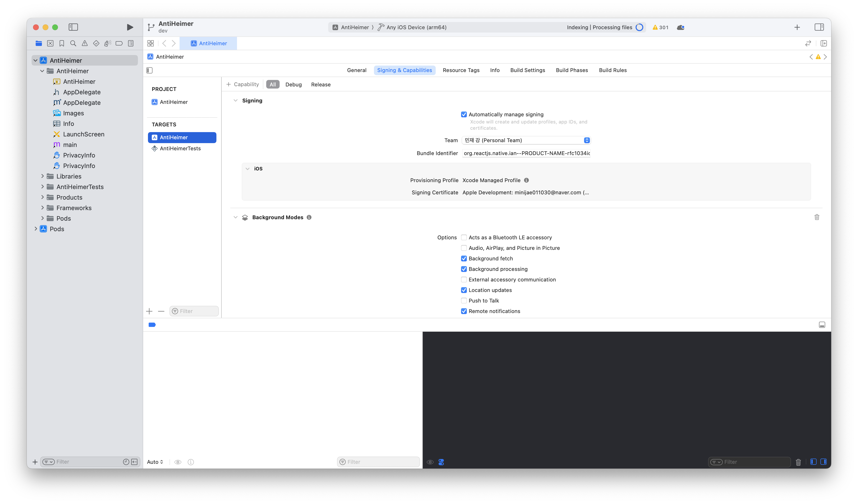Open the Breakpoint navigator icon
Image resolution: width=858 pixels, height=504 pixels.
pyautogui.click(x=119, y=43)
